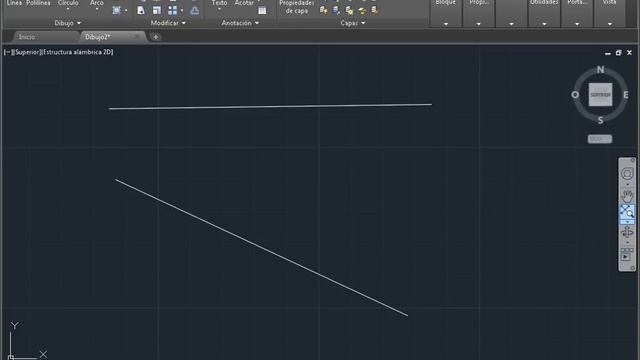Open Propiedades de capa
The width and height of the screenshot is (640, 360).
coord(297,7)
